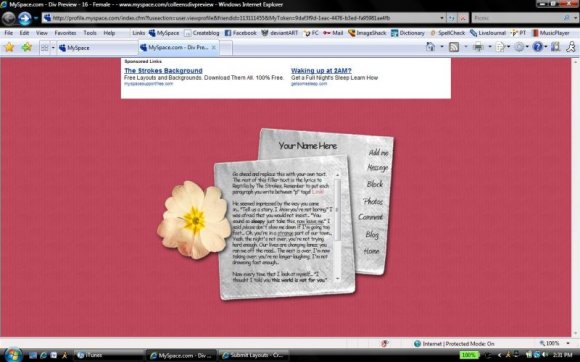
Task: Click the blue Help question mark icon
Action: coord(537,47)
